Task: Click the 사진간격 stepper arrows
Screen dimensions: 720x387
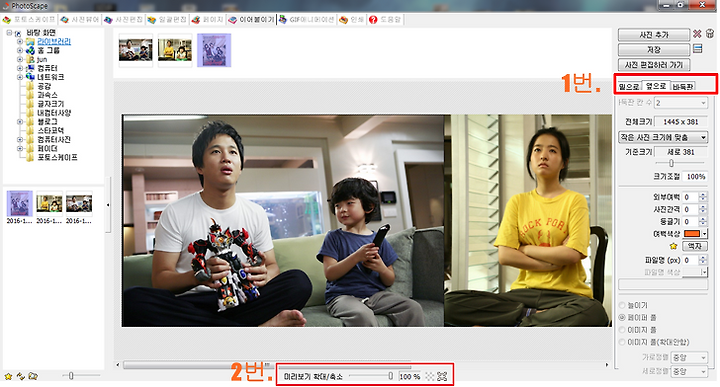Action: point(703,209)
